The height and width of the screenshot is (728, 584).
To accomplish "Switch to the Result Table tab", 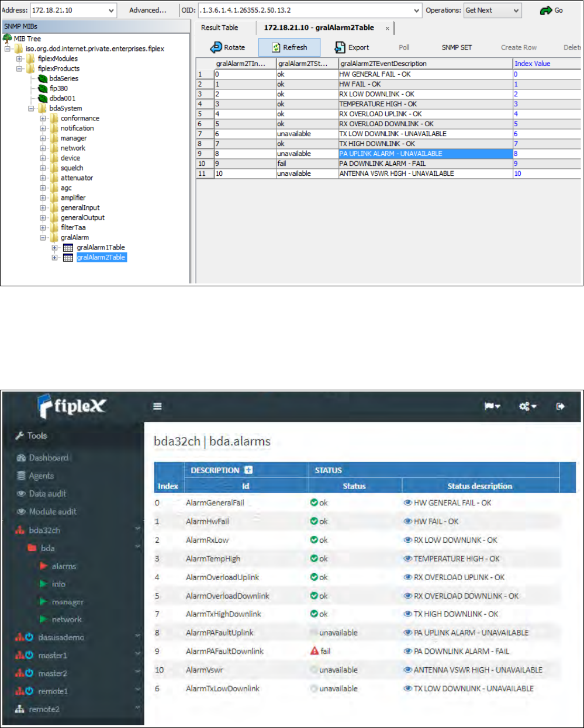I will [220, 27].
